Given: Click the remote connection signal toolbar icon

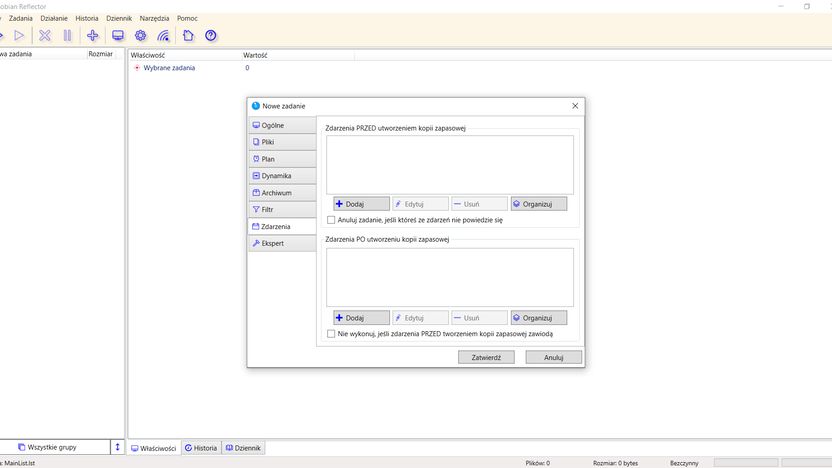Looking at the screenshot, I should coord(163,36).
